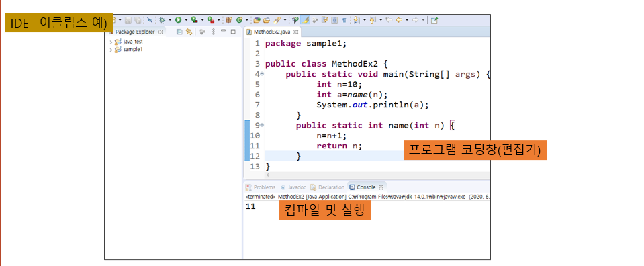Open Package Explorer View Menu dots
The height and width of the screenshot is (266, 644).
[x=213, y=32]
